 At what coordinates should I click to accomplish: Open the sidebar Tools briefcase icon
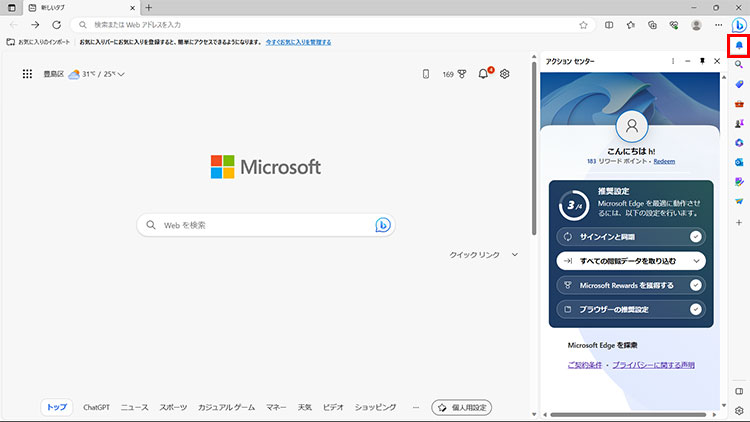click(x=739, y=104)
